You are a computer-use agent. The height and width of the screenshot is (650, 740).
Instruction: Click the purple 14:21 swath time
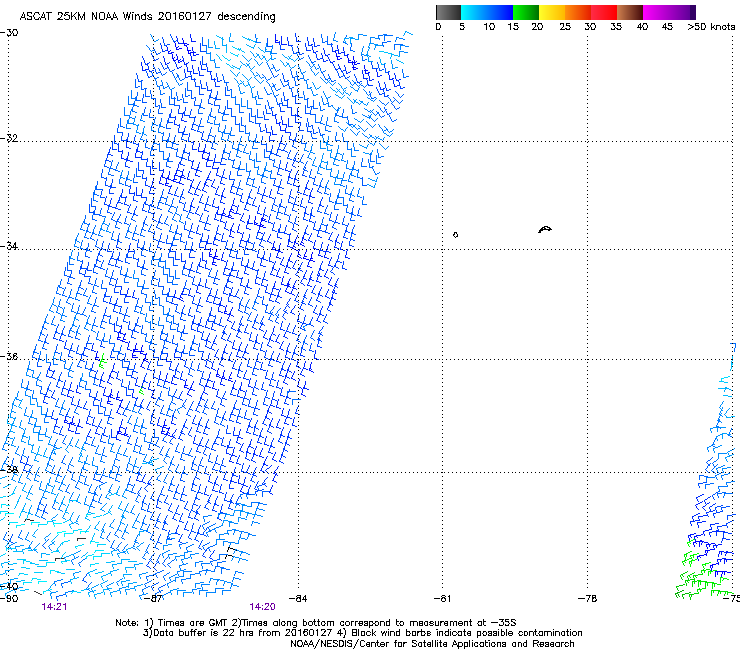point(54,607)
